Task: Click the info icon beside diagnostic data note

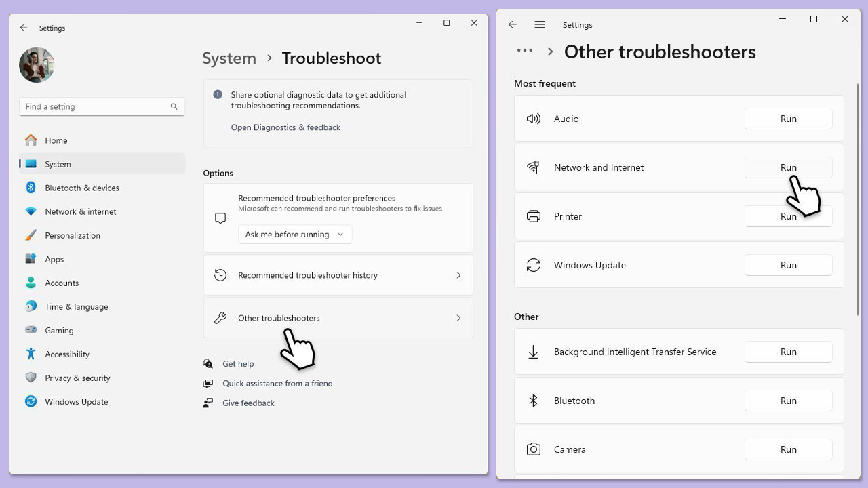Action: click(x=218, y=95)
